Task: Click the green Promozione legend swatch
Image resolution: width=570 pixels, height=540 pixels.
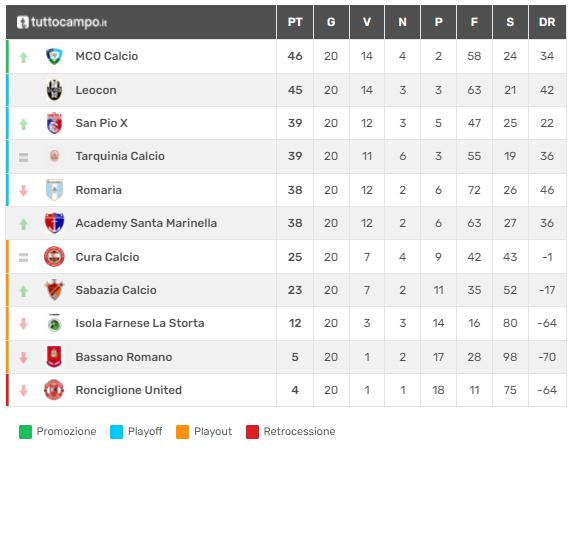Action: click(25, 432)
